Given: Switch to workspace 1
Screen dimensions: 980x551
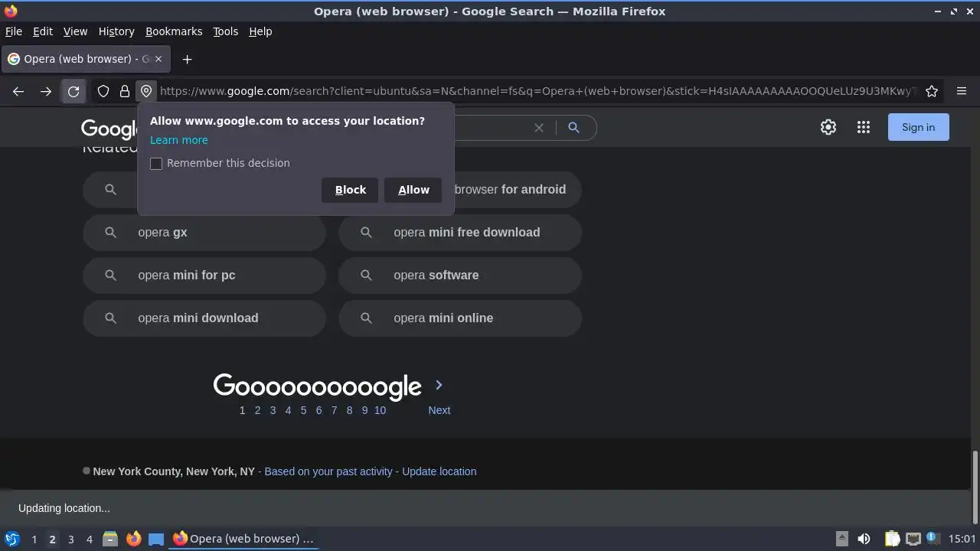Looking at the screenshot, I should click(34, 539).
